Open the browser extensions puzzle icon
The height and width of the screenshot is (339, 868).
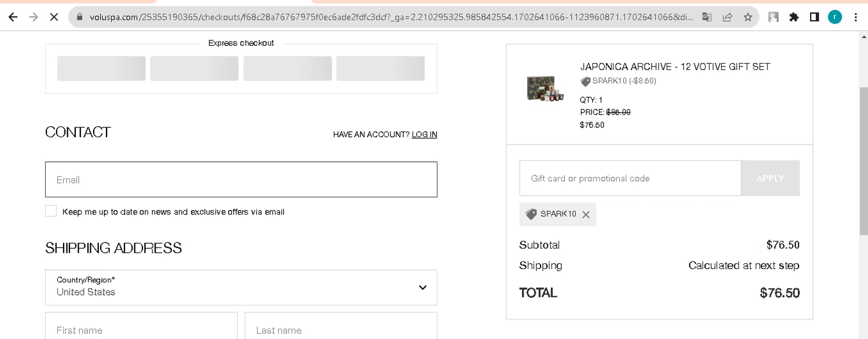794,17
